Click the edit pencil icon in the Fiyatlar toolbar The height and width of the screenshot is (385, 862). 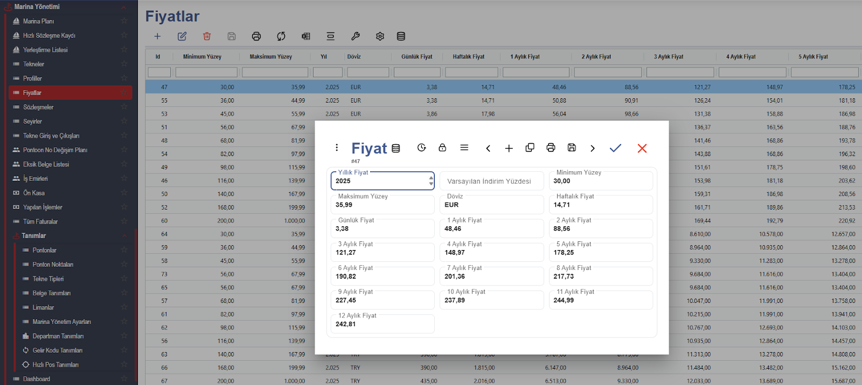[182, 36]
